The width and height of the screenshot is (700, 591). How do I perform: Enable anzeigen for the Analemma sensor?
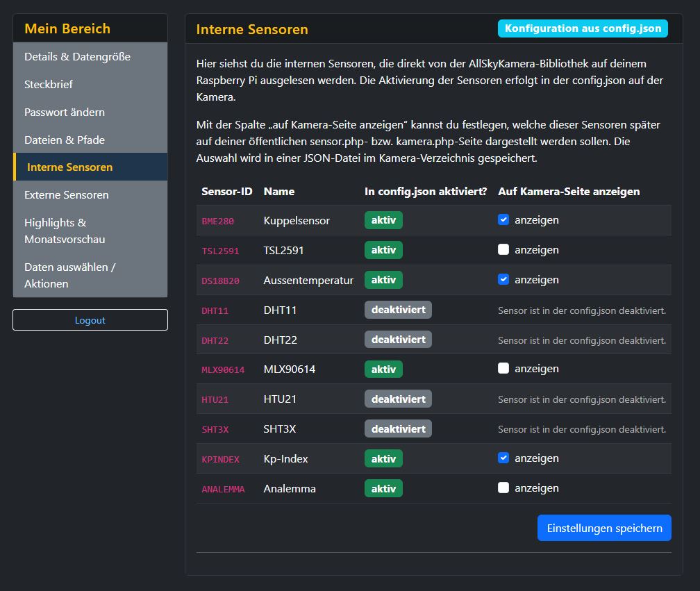[x=503, y=488]
